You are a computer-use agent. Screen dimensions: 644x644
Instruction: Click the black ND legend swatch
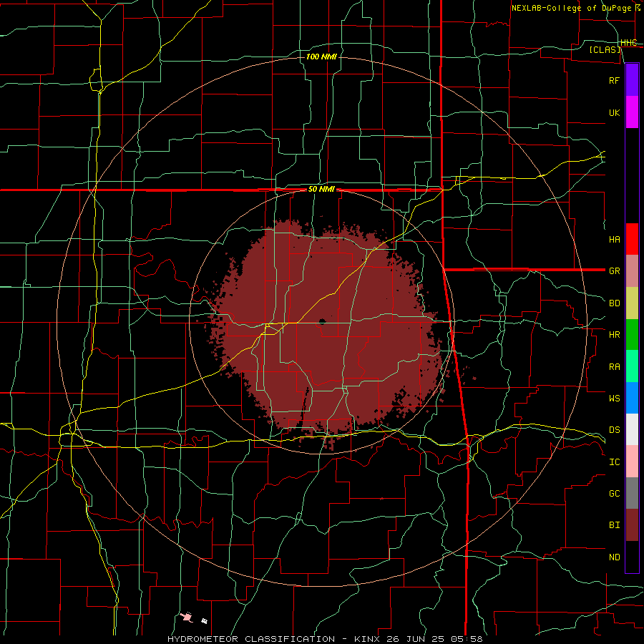coord(632,557)
